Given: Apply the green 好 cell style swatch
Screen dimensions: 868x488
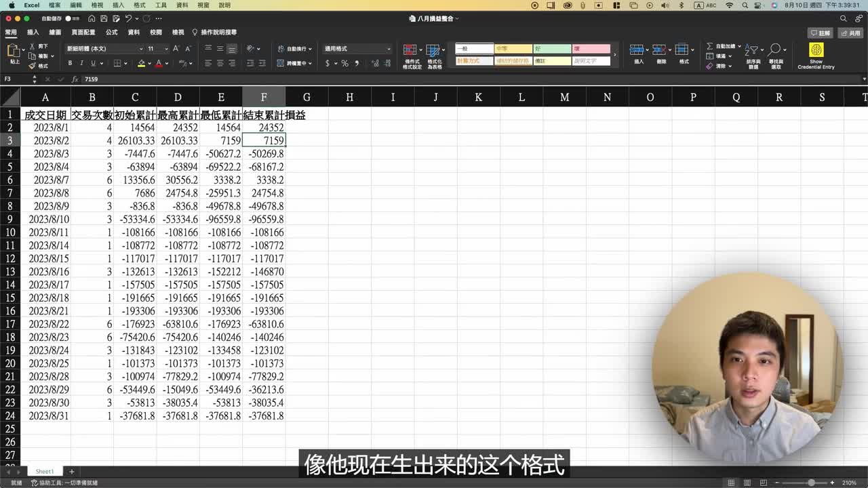Looking at the screenshot, I should (552, 49).
